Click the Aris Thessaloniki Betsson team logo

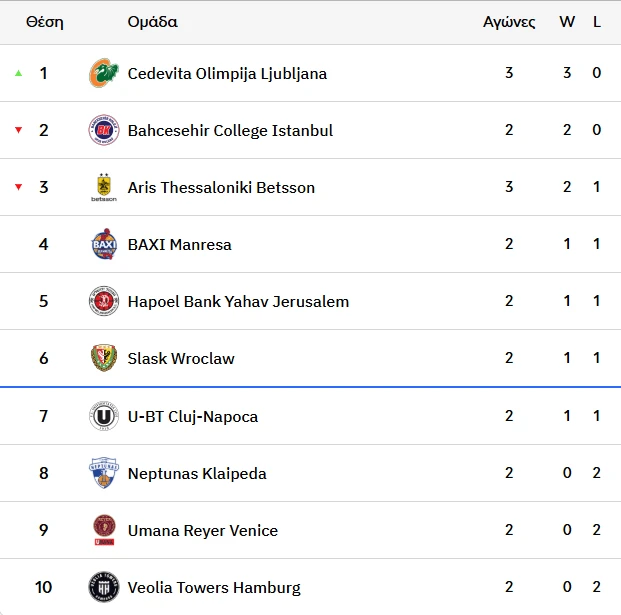(103, 187)
